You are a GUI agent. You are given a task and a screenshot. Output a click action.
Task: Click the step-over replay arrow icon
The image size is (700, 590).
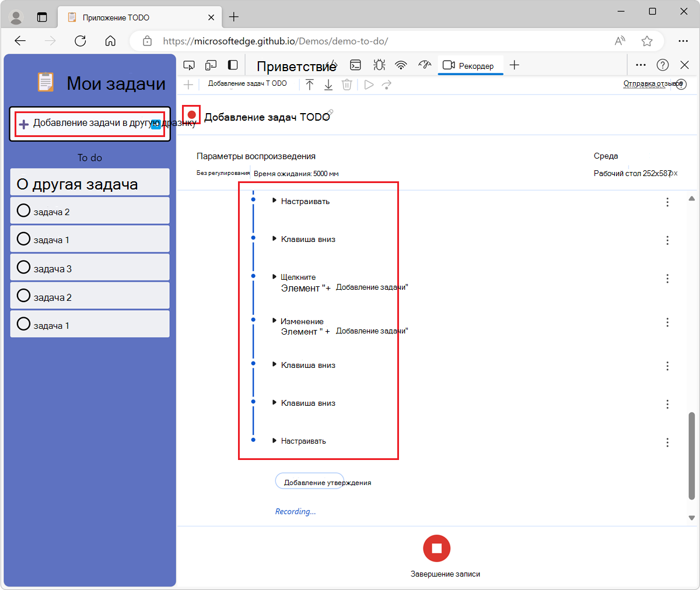point(386,85)
